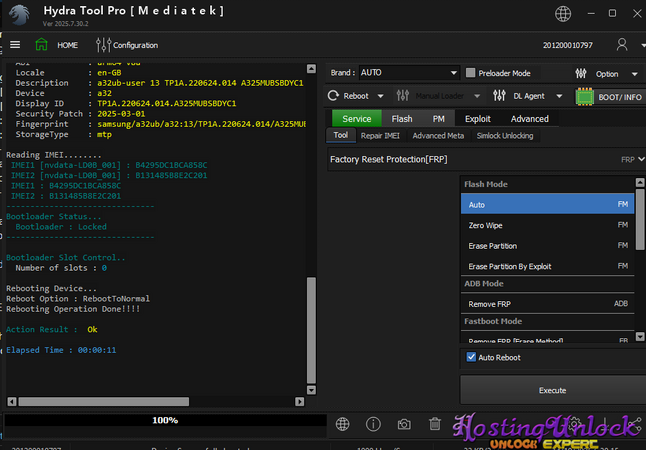
Task: Click the info icon in bottom toolbar
Action: coord(372,424)
